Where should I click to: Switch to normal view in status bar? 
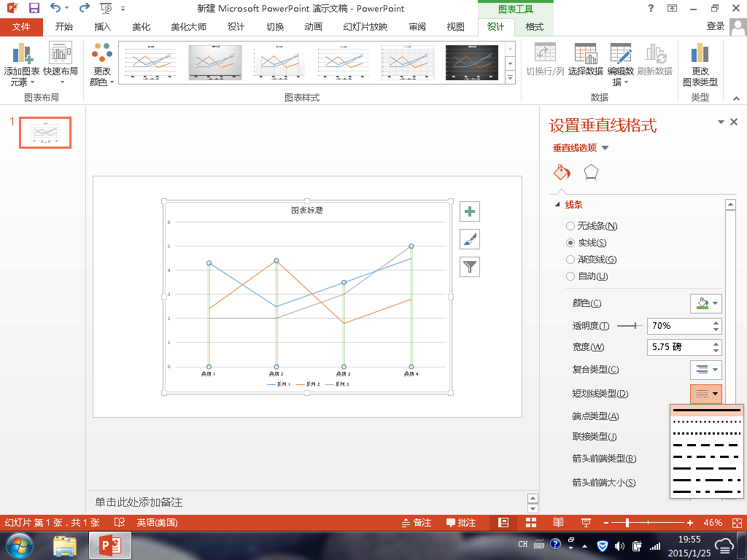pyautogui.click(x=503, y=522)
